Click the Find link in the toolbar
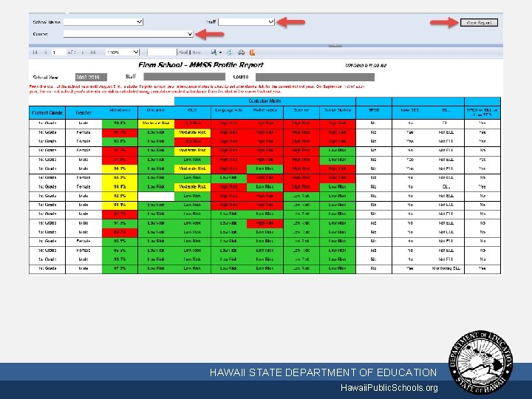Viewport: 532px width, 399px height. pos(183,52)
